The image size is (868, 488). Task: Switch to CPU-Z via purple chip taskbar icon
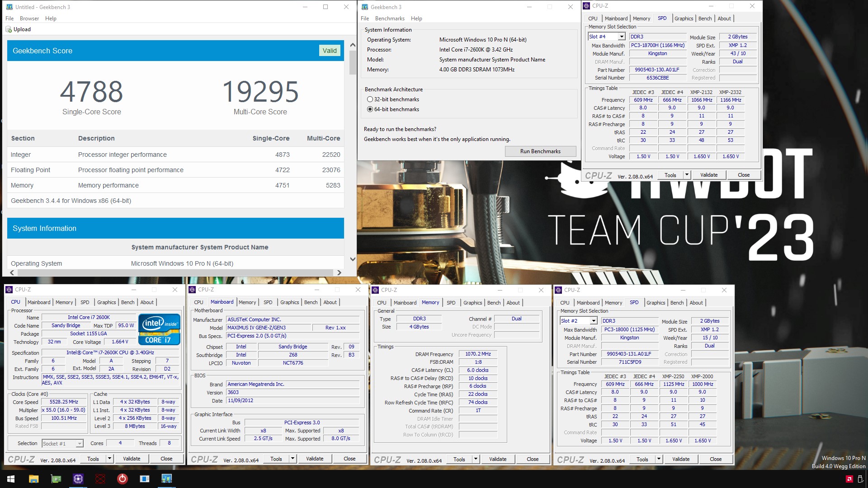click(78, 479)
